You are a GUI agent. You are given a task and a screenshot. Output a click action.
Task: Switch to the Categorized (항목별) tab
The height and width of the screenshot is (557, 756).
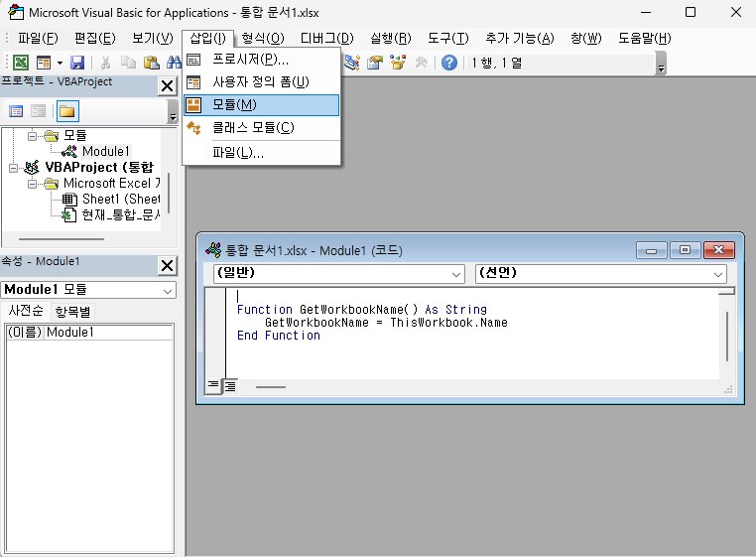[x=72, y=312]
